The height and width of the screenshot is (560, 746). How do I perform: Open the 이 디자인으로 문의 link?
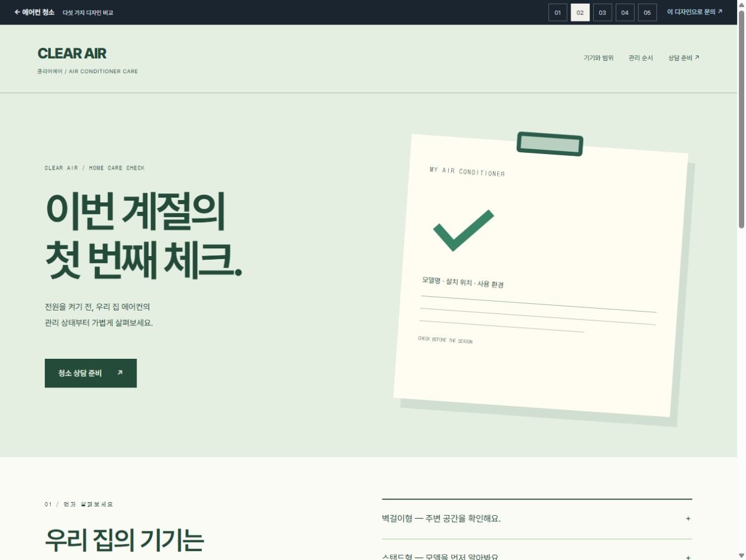[x=695, y=12]
